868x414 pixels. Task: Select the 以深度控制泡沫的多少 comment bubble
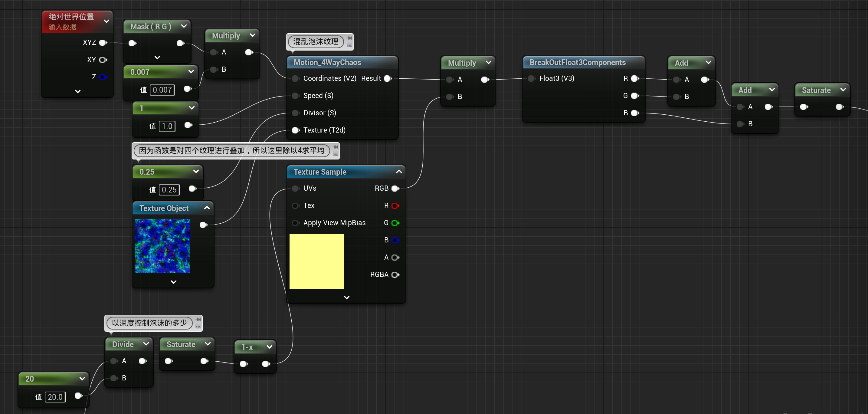(x=149, y=323)
